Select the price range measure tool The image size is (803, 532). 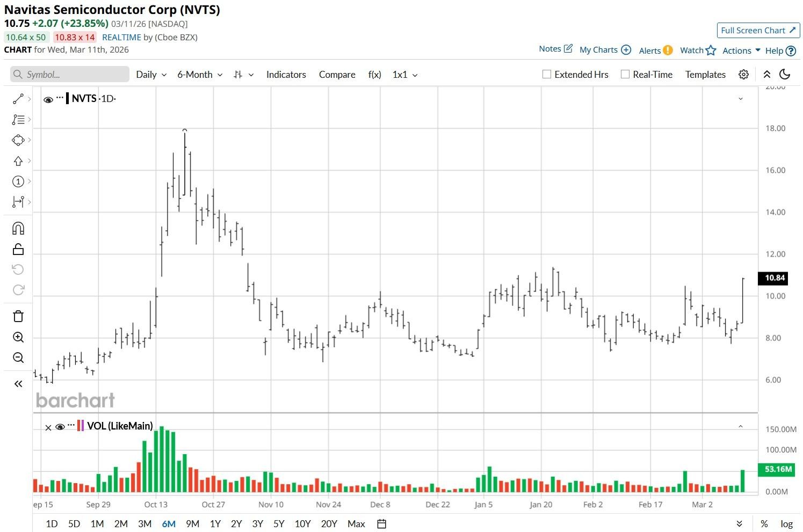pyautogui.click(x=18, y=202)
